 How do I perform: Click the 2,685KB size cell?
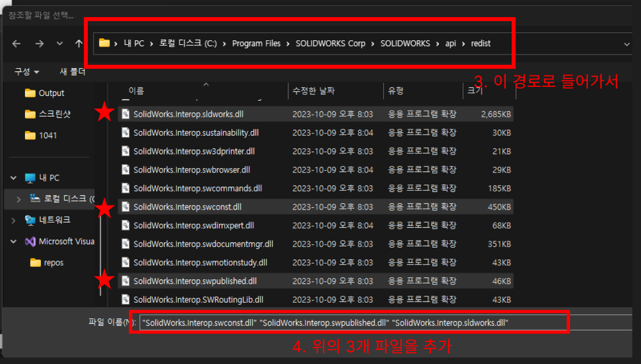(496, 114)
